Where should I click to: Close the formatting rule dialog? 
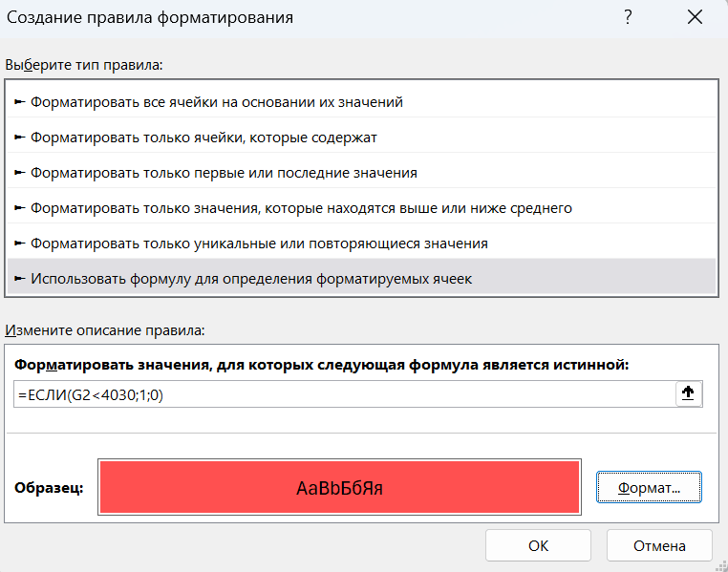pyautogui.click(x=695, y=17)
